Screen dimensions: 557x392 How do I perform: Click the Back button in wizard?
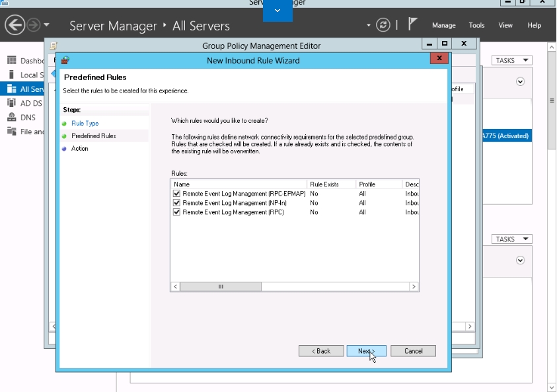coord(321,351)
